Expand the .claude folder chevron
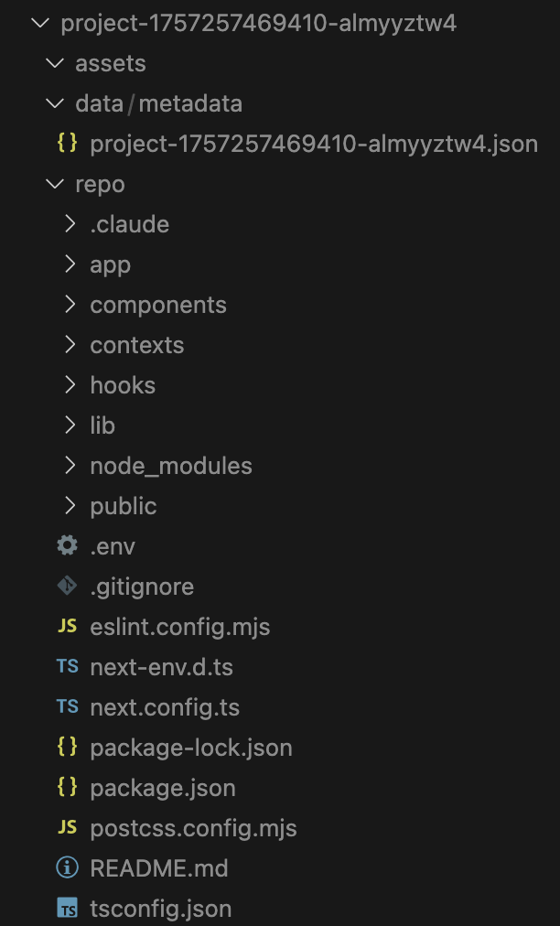The height and width of the screenshot is (926, 560). coord(70,224)
